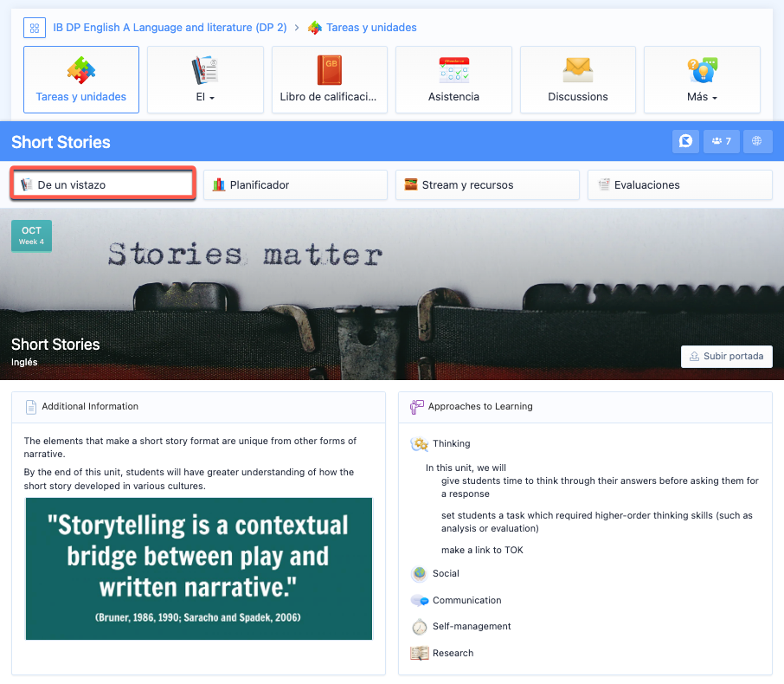Viewport: 784px width, 684px height.
Task: Expand the Social approach section
Action: pos(446,573)
